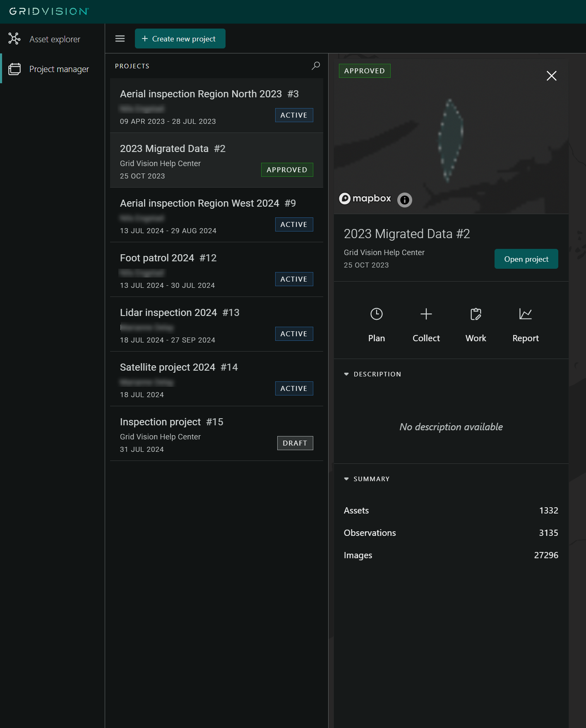Click the Mapbox info icon
This screenshot has height=728, width=586.
pyautogui.click(x=404, y=200)
